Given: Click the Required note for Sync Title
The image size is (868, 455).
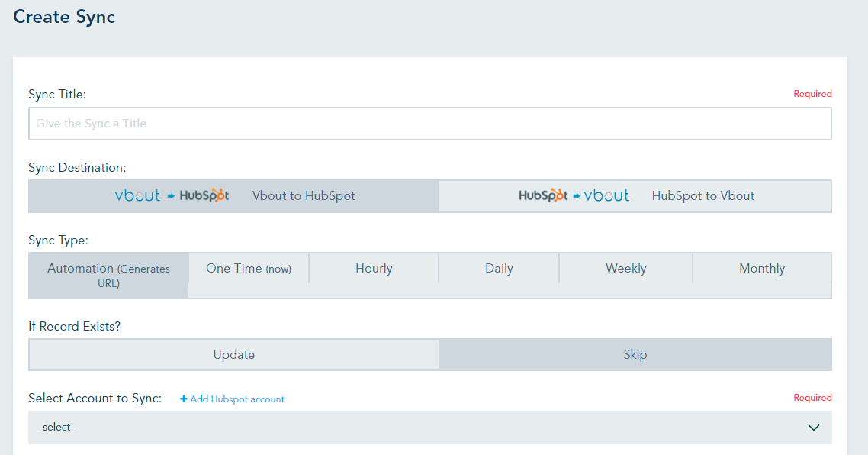Looking at the screenshot, I should [x=812, y=94].
